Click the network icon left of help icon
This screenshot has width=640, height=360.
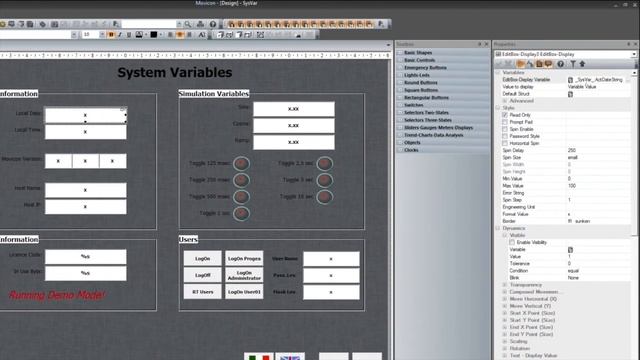[200, 24]
